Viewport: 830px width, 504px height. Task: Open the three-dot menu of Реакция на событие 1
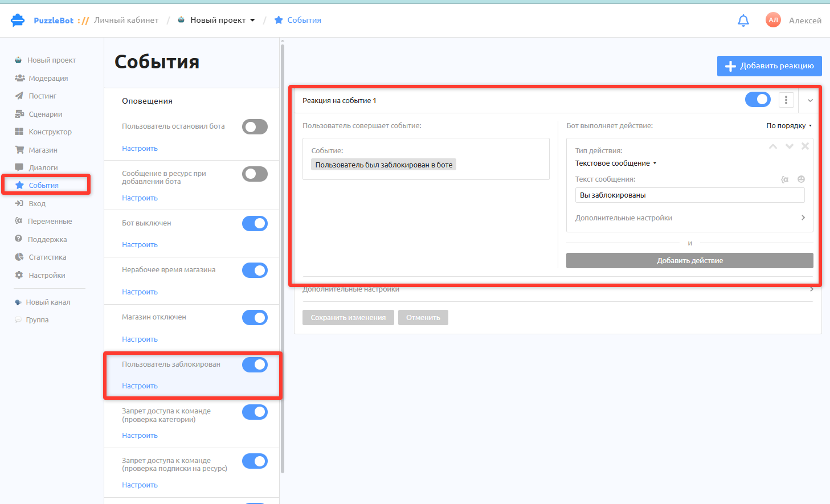[x=786, y=100]
